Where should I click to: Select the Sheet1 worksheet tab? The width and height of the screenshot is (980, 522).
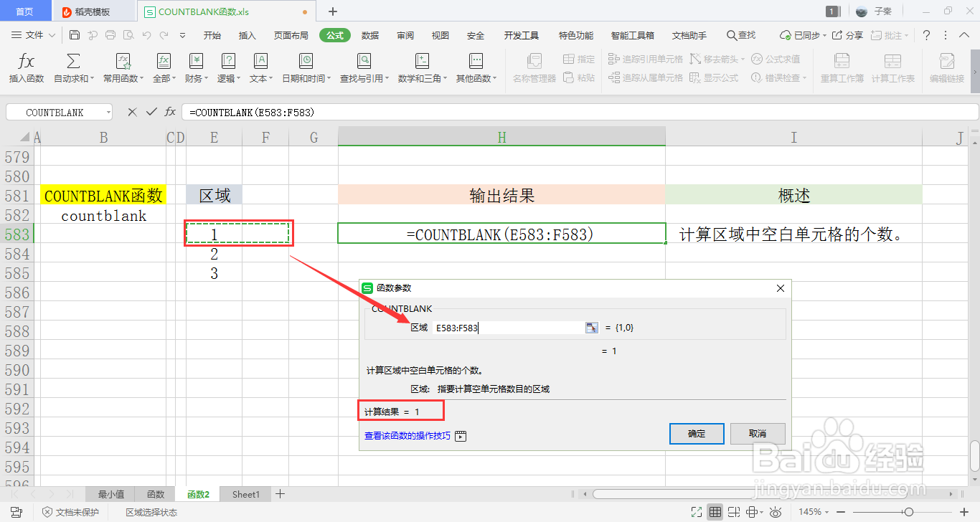point(245,494)
